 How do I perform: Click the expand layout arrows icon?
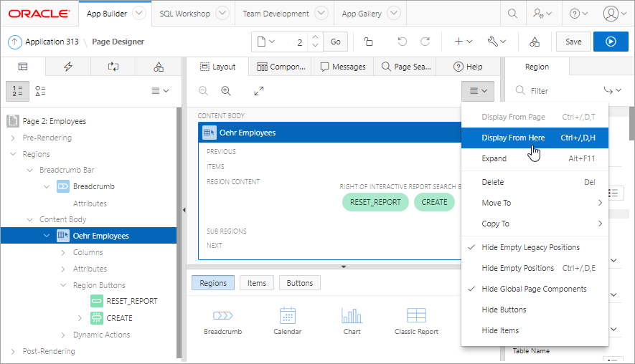[259, 91]
